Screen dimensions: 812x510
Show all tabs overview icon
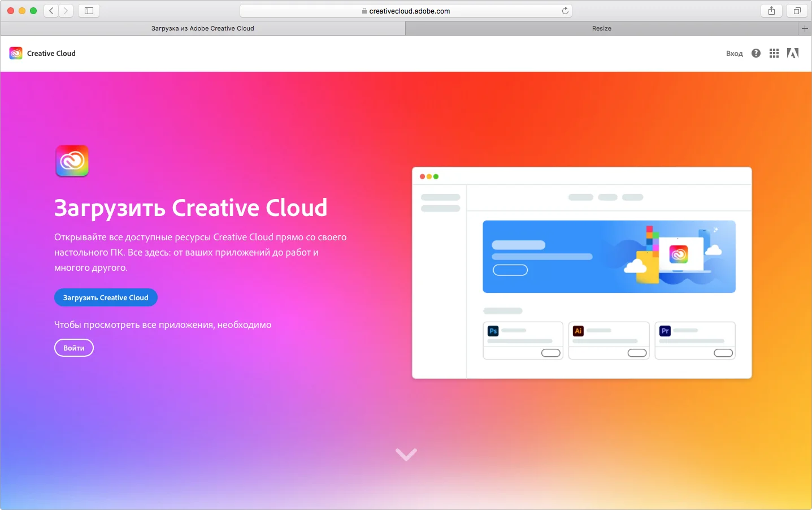coord(797,11)
